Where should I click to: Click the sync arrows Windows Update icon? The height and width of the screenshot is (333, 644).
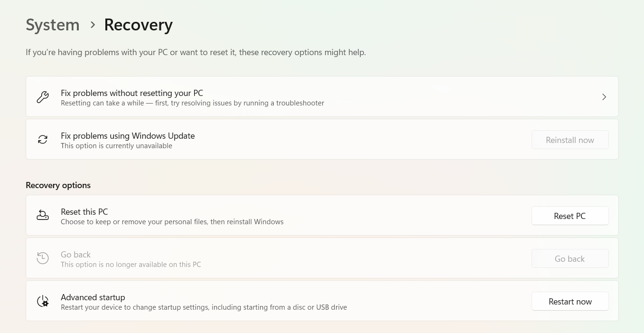click(x=43, y=140)
